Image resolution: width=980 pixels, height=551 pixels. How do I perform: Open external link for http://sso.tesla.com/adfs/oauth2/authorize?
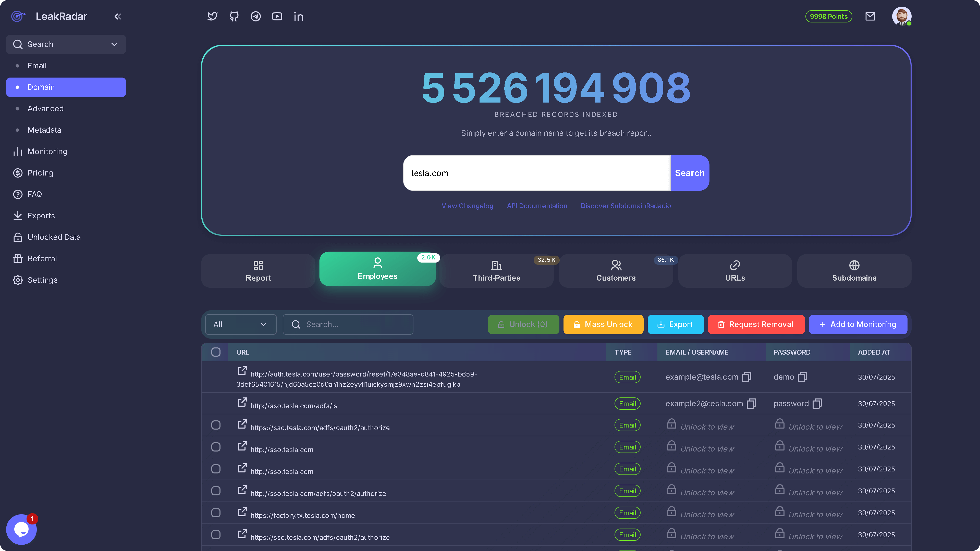click(x=242, y=490)
